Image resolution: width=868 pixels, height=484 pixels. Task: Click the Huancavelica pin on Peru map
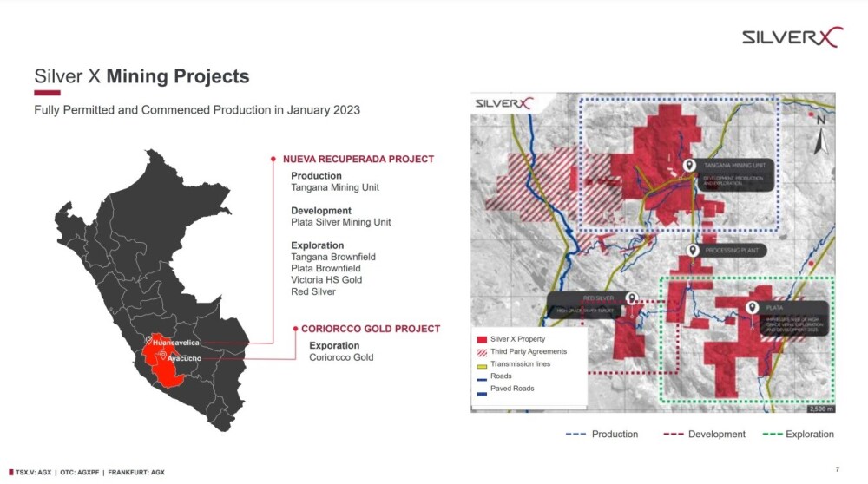tap(148, 340)
